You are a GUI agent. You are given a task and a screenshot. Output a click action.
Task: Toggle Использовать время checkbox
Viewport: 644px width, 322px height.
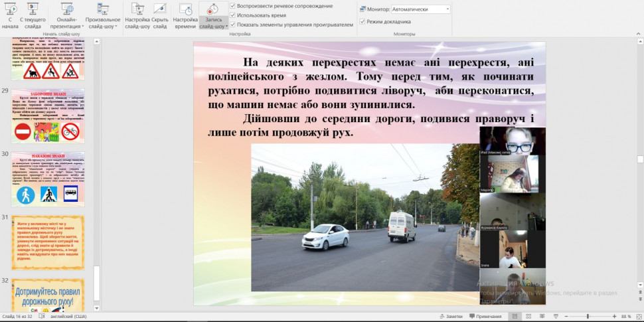(x=233, y=15)
